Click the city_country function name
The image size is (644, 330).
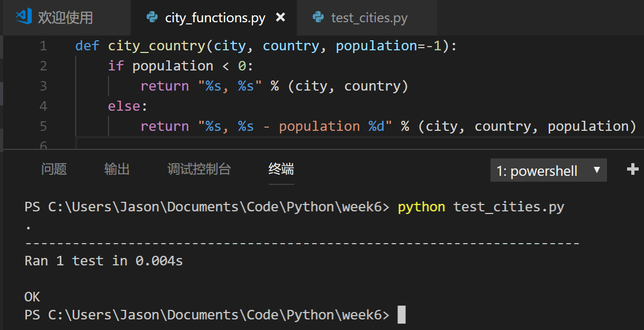pyautogui.click(x=157, y=47)
